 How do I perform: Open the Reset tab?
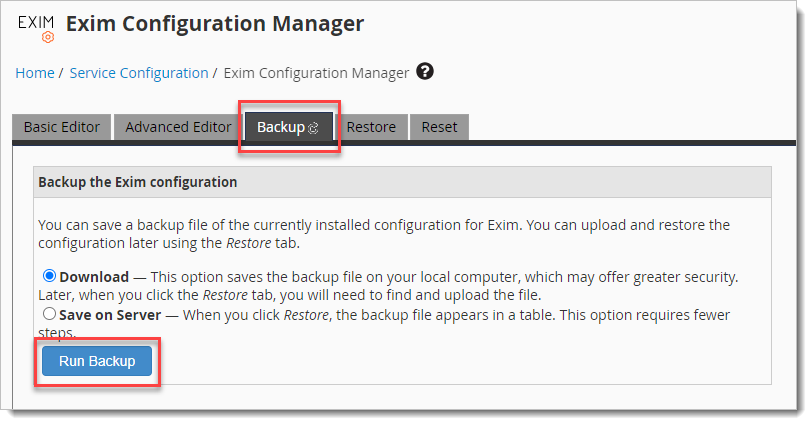(x=439, y=127)
